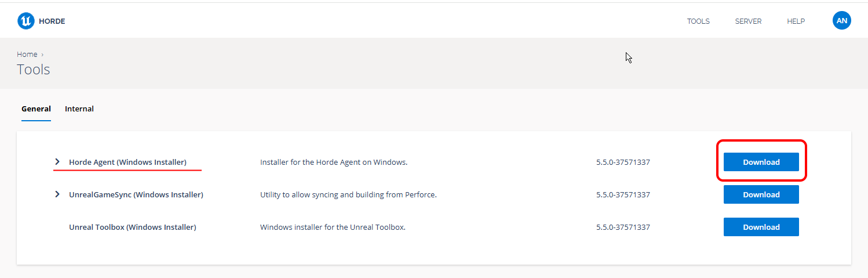Select the Unreal Toolbox (Windows Installer) name
The width and height of the screenshot is (868, 278).
click(133, 227)
